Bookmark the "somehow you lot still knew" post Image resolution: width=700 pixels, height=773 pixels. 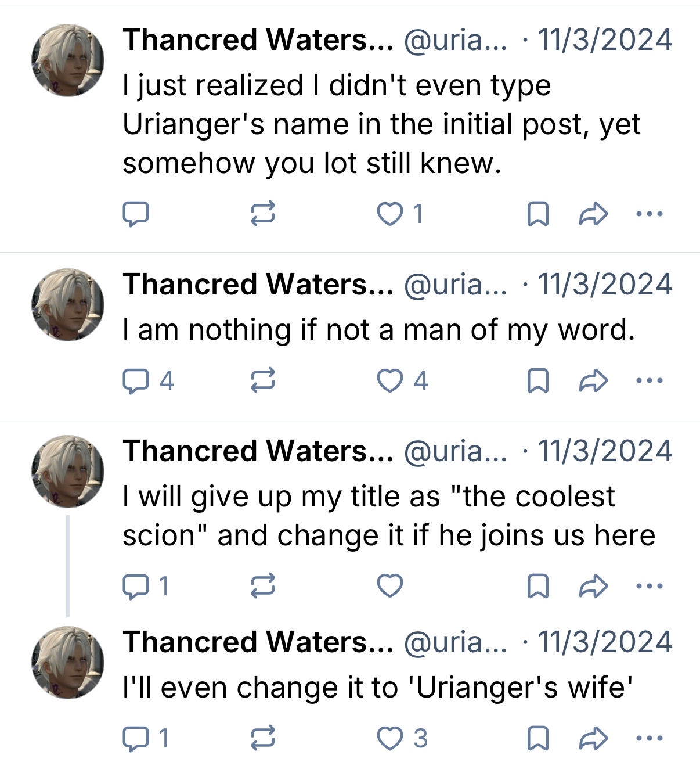pyautogui.click(x=538, y=214)
